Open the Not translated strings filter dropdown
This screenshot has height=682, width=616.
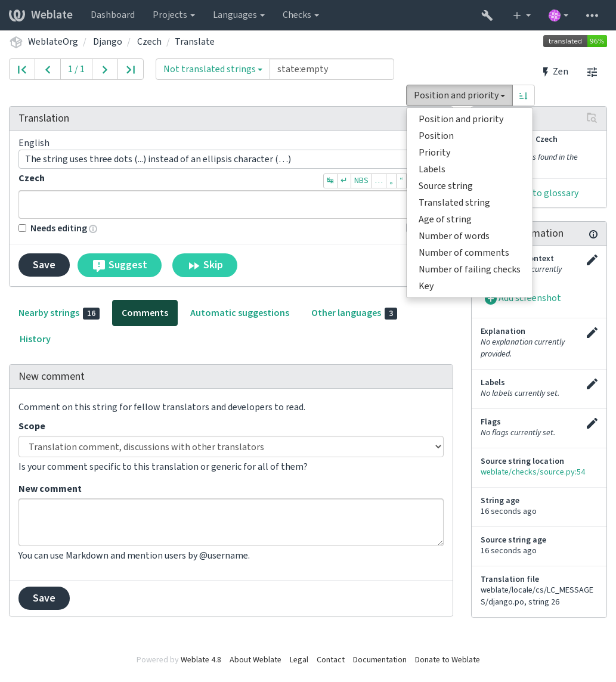point(213,70)
